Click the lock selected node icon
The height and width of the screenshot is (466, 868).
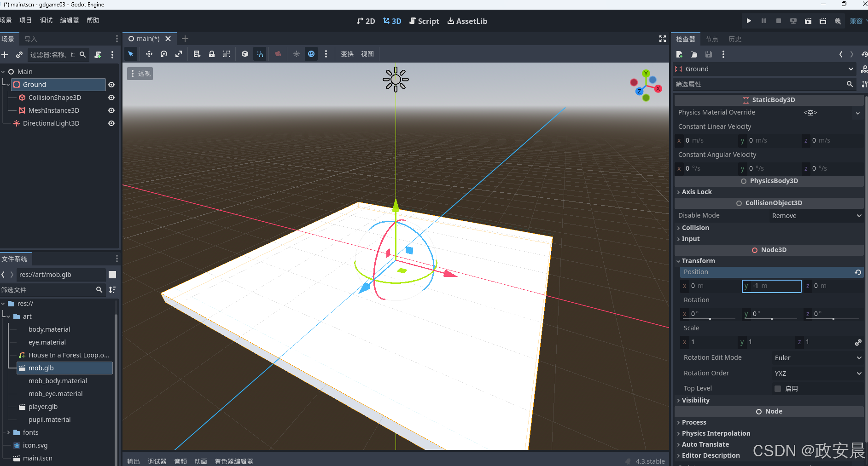click(212, 54)
